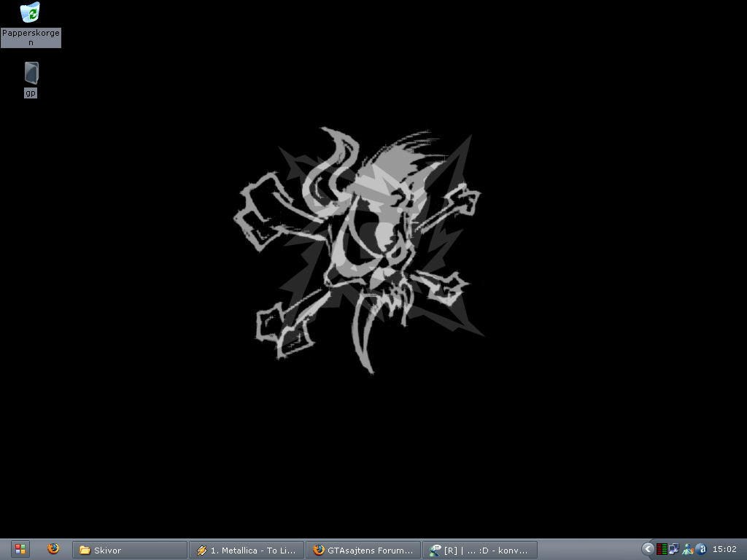Select the gp desktop shortcut icon
The image size is (747, 560).
point(31,74)
